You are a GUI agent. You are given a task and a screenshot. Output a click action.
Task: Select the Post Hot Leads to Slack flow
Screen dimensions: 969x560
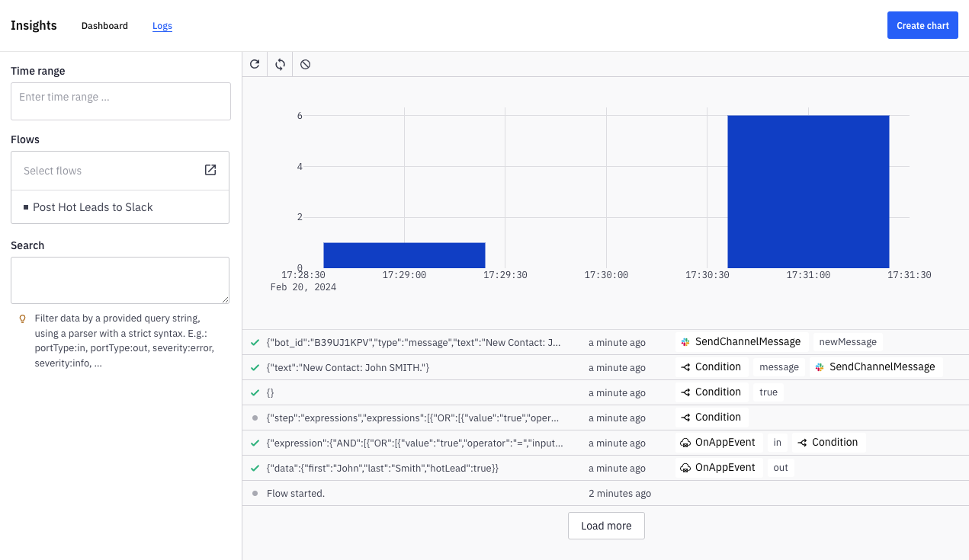pyautogui.click(x=92, y=207)
